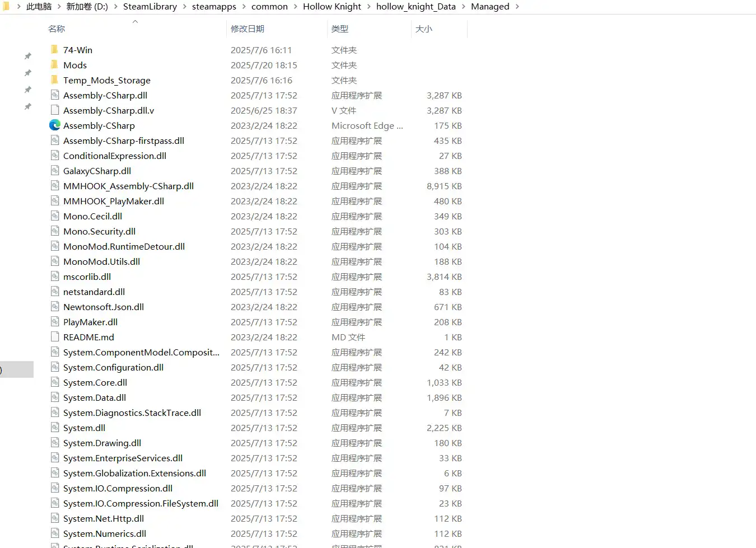Click the README.md file icon
This screenshot has width=756, height=548.
click(54, 337)
